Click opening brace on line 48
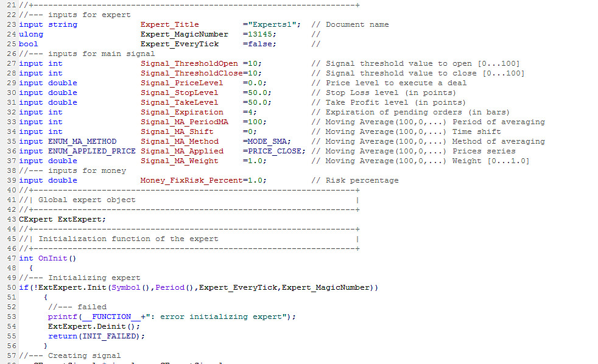598x364 pixels. 31,268
